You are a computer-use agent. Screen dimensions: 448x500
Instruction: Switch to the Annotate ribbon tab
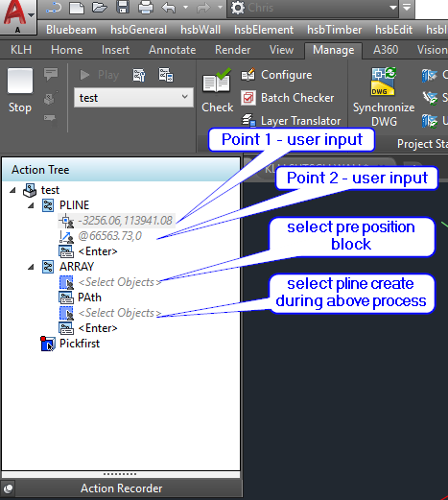click(172, 50)
